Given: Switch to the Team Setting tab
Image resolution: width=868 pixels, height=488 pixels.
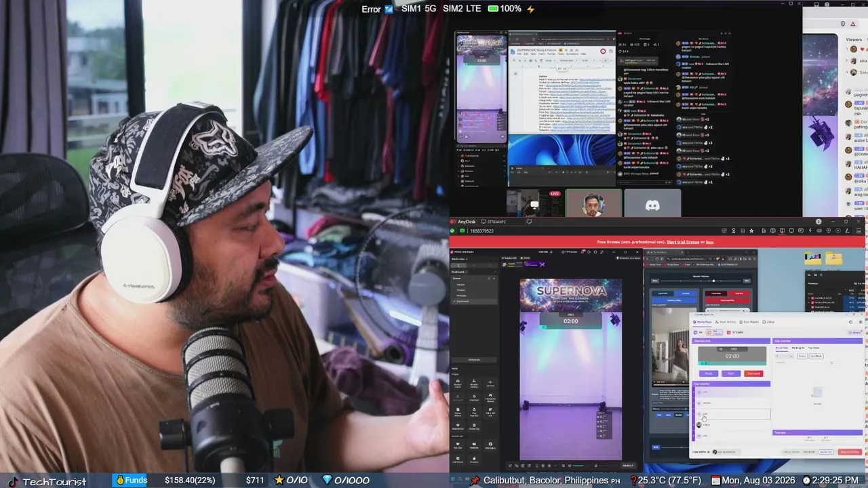Looking at the screenshot, I should click(x=727, y=322).
